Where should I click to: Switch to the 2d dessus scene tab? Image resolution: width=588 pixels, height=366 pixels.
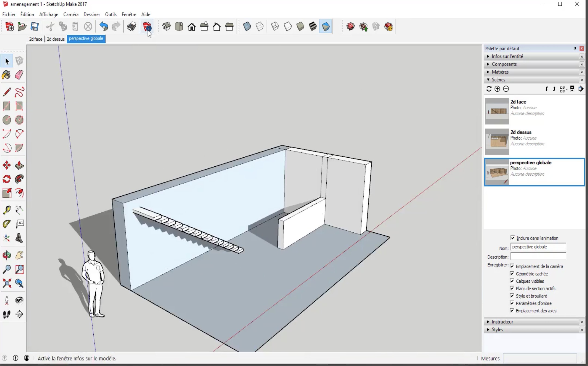[55, 39]
